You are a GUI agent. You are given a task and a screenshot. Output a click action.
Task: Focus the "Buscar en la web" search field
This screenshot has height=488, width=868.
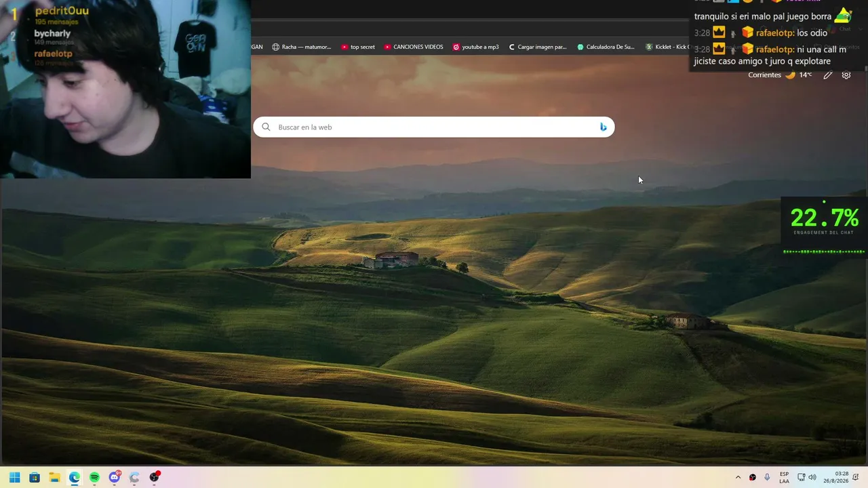pos(434,127)
